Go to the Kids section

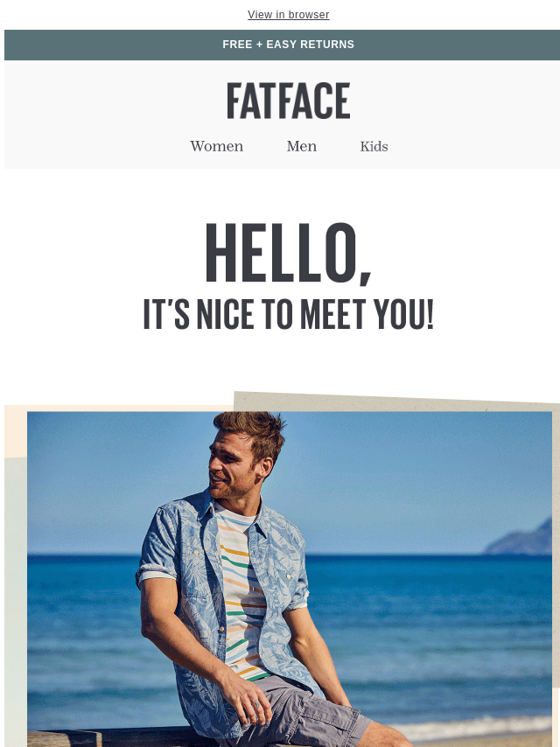pos(374,146)
